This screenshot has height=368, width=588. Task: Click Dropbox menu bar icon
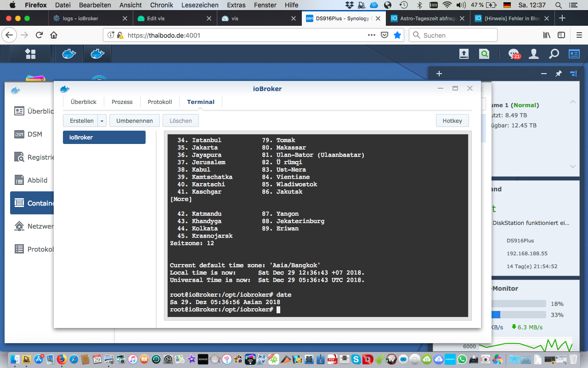tap(350, 5)
